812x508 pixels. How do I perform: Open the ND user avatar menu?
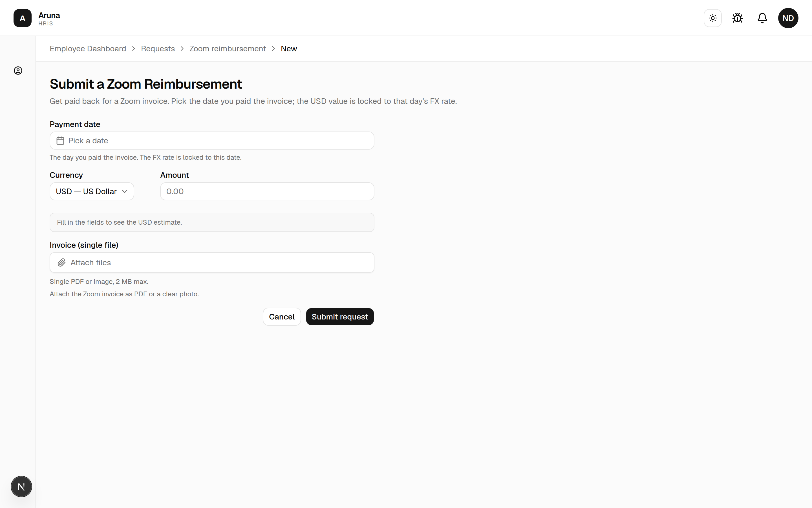tap(788, 18)
